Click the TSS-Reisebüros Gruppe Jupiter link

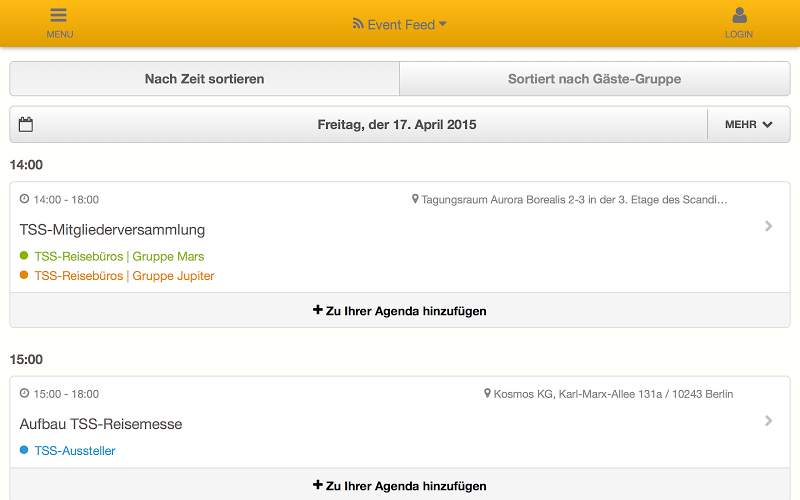tap(124, 276)
